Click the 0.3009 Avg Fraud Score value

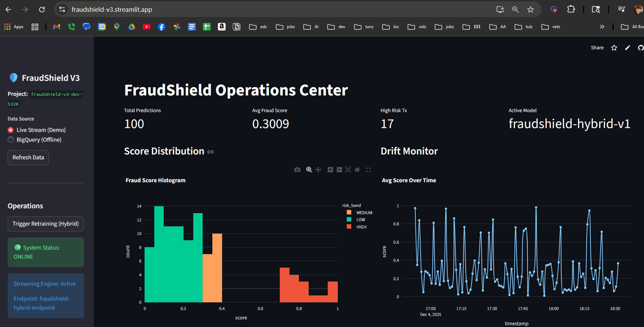[271, 124]
